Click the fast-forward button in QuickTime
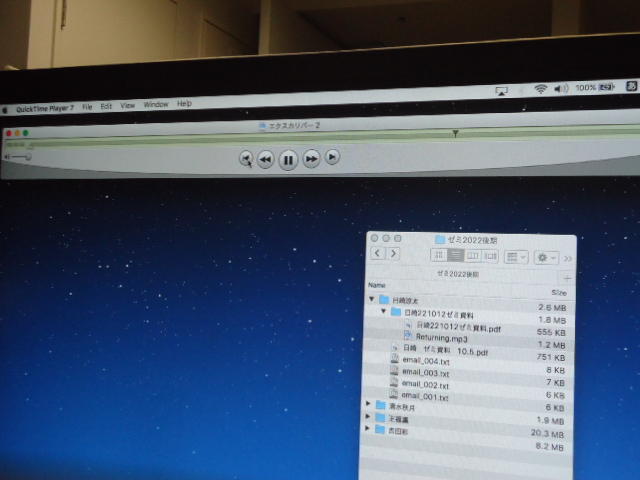This screenshot has height=480, width=640. [311, 159]
